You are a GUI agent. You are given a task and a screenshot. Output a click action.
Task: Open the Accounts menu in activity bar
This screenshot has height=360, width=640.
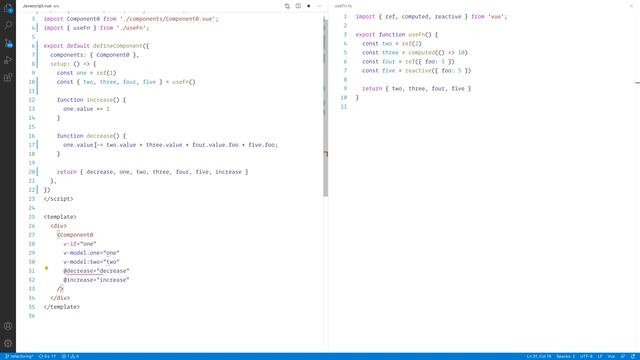[x=8, y=326]
